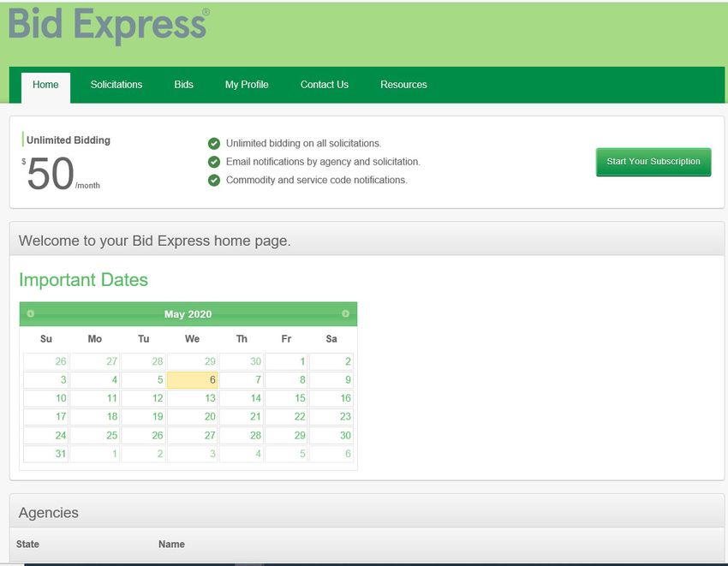The image size is (728, 566).
Task: Click the May 2020 calendar title
Action: [x=188, y=314]
